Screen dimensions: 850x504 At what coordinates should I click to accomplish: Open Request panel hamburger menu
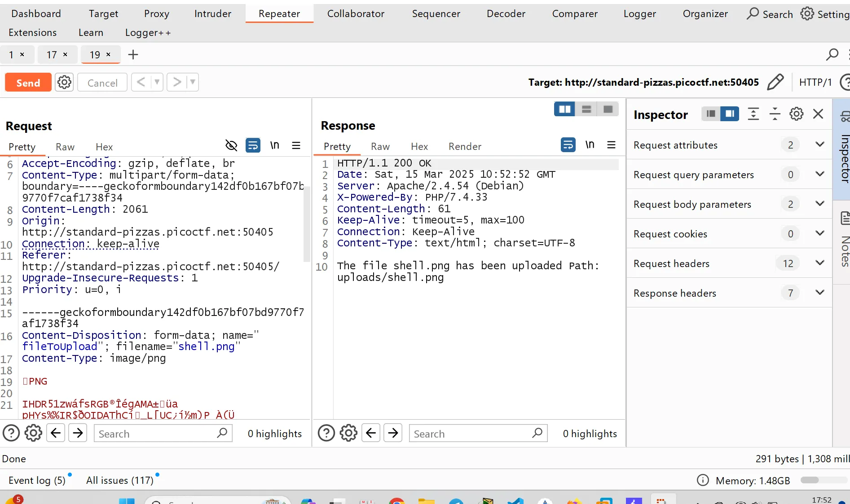[x=296, y=145]
